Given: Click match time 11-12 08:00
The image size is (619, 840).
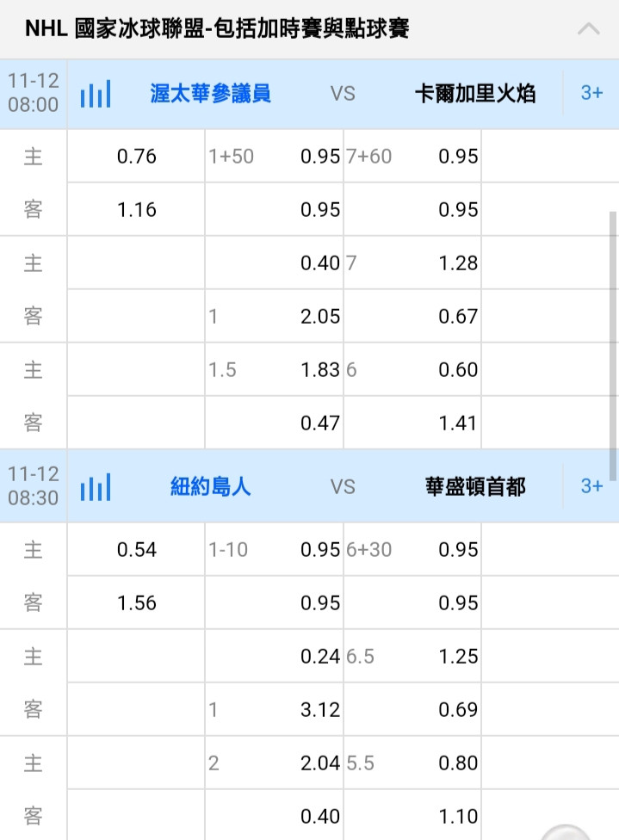Looking at the screenshot, I should 34,93.
